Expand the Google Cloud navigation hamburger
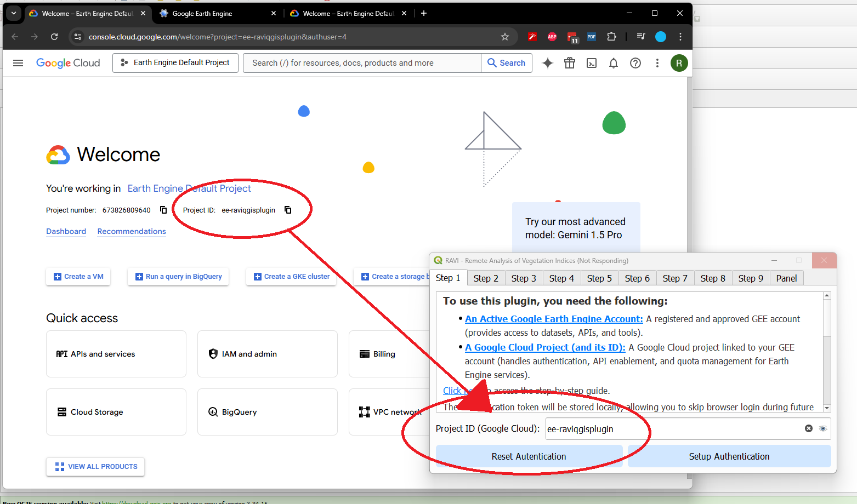Viewport: 857px width, 504px height. pos(18,63)
